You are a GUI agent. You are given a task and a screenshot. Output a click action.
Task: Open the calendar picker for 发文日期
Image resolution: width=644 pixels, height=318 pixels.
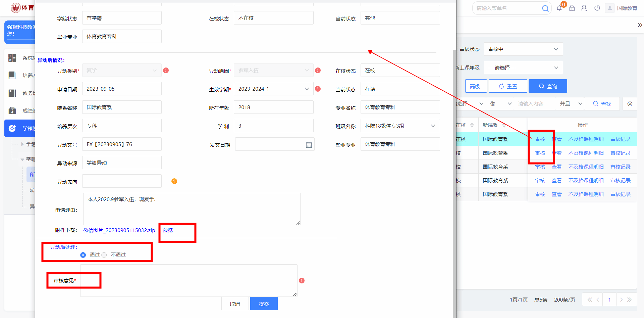tap(309, 145)
